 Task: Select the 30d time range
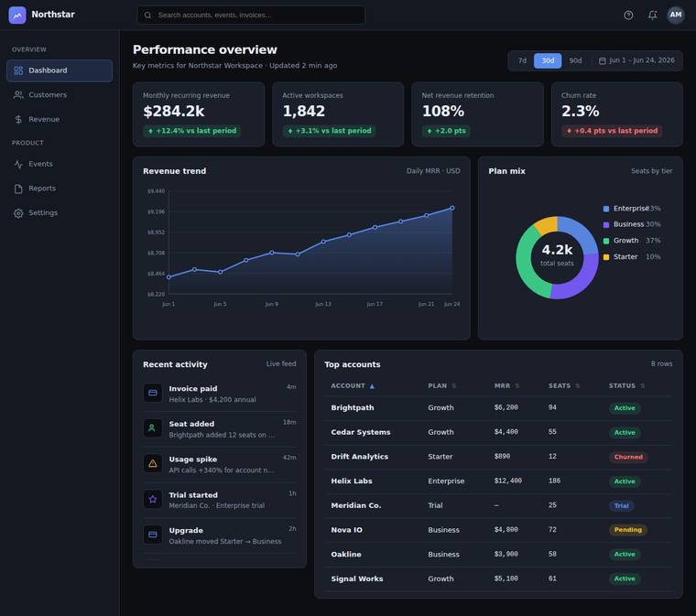548,60
